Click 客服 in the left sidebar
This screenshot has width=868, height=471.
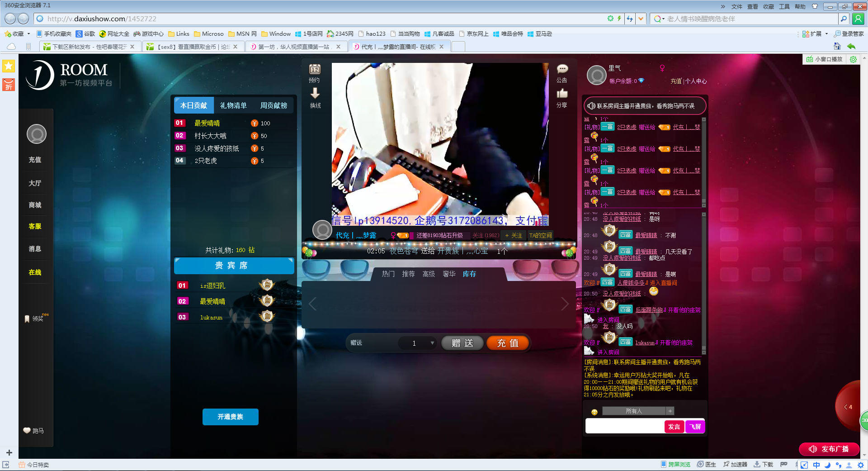[35, 226]
